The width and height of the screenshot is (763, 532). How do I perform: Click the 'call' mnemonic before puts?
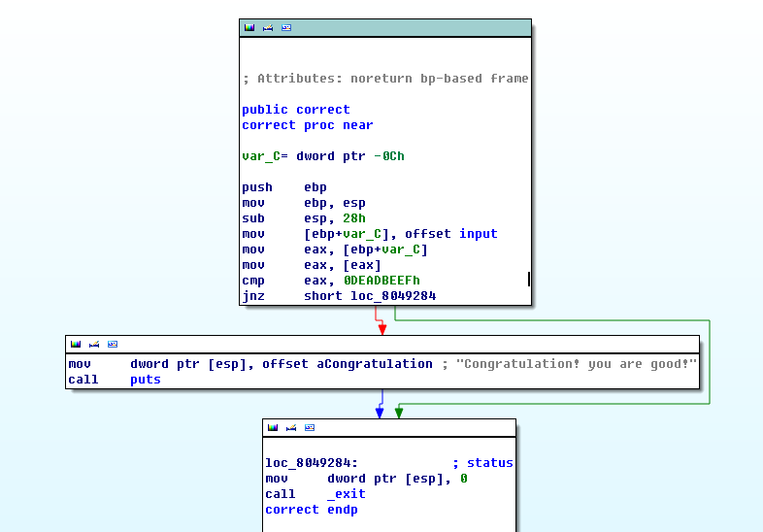tap(83, 380)
